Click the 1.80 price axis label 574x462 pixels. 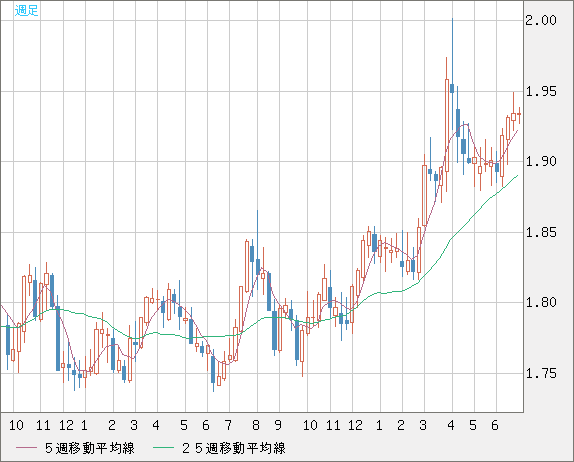541,303
